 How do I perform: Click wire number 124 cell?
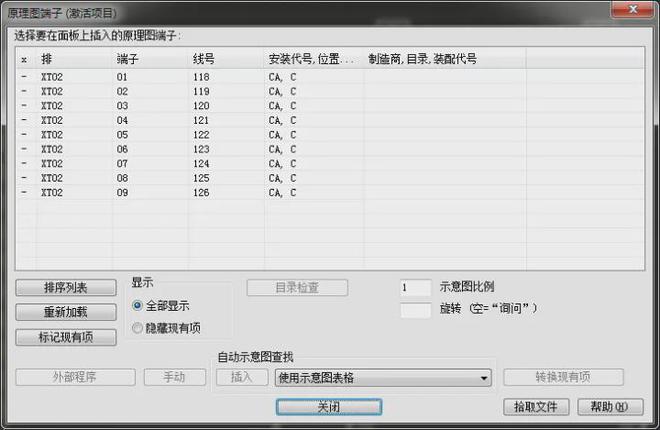click(201, 163)
